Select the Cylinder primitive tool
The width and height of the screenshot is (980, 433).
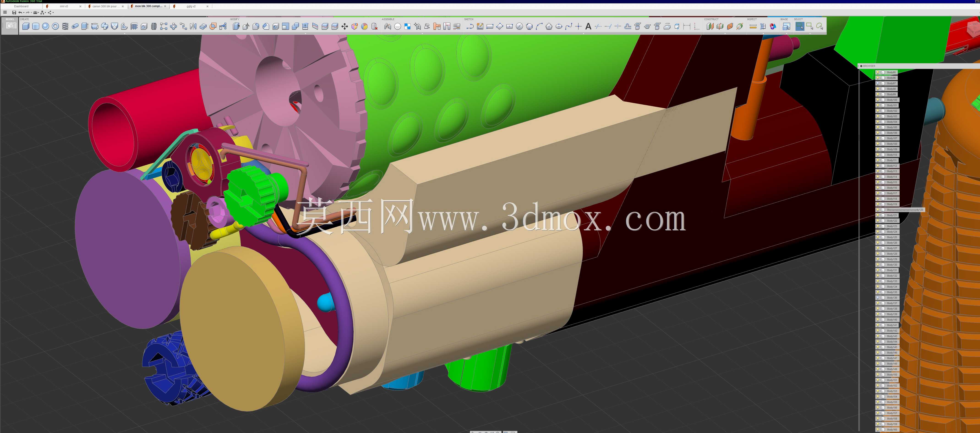click(36, 26)
